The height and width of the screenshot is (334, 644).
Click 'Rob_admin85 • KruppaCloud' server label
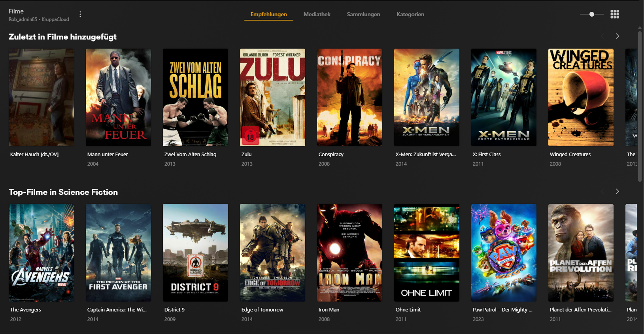39,19
